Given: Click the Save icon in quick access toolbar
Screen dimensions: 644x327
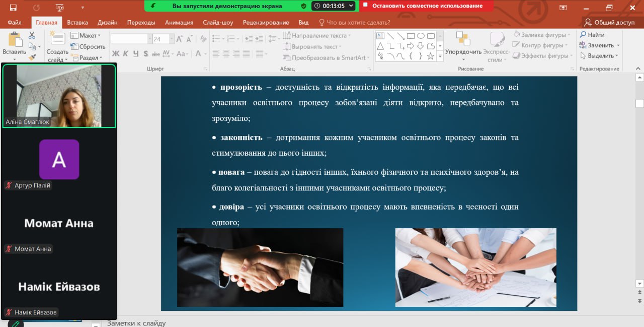Looking at the screenshot, I should 13,8.
